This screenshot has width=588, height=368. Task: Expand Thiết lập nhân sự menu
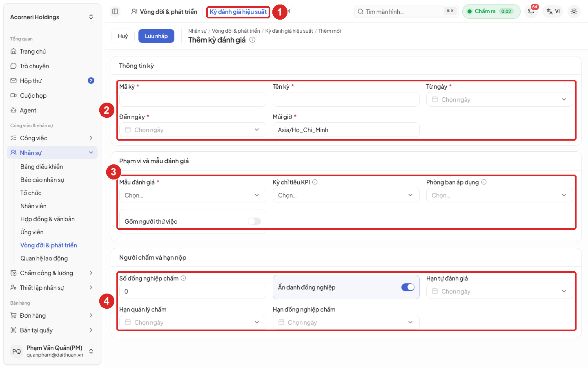click(x=52, y=288)
